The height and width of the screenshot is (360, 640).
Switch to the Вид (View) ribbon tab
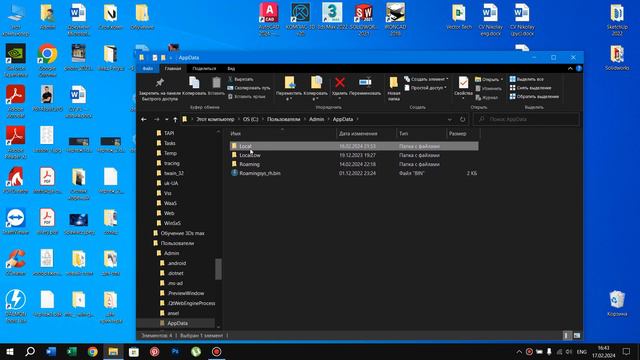(x=231, y=69)
